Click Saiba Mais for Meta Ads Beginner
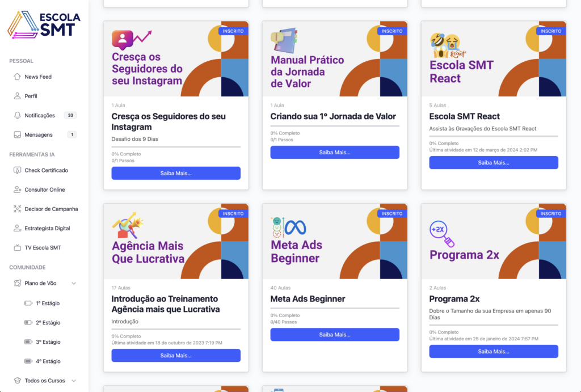 [x=335, y=335]
